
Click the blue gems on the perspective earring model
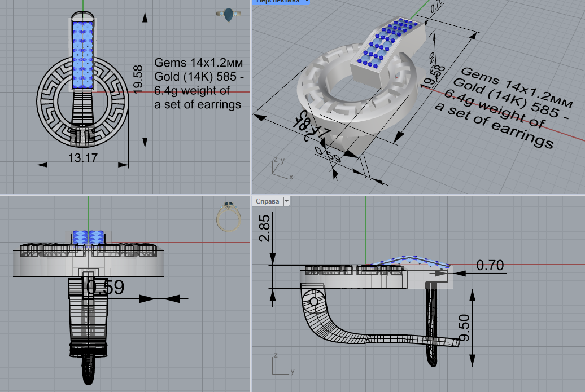pyautogui.click(x=388, y=43)
